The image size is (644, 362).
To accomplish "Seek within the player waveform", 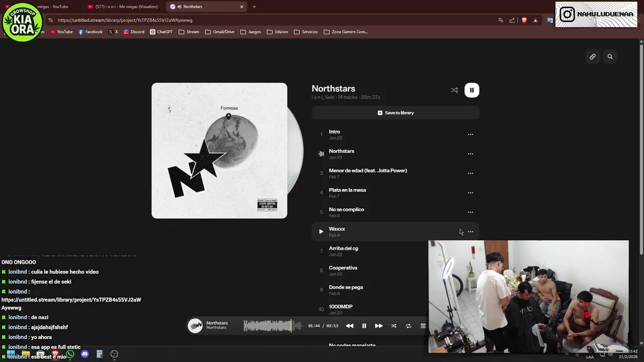I will tap(273, 326).
